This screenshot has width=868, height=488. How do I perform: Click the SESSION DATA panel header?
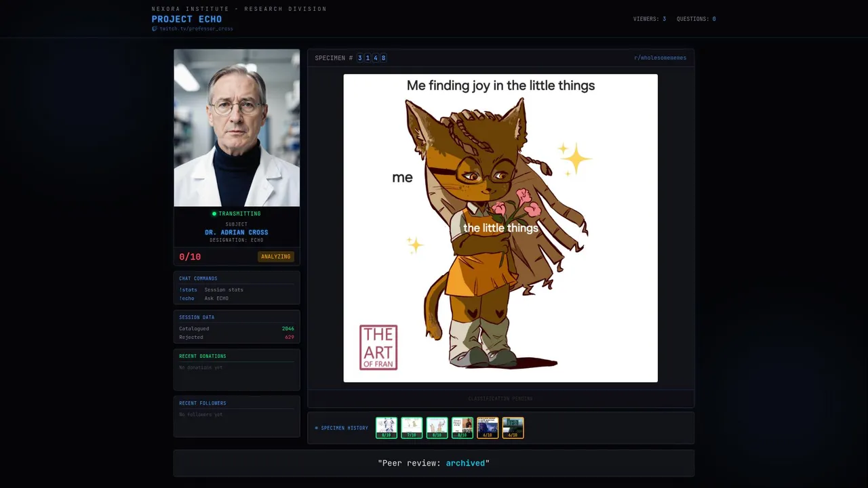(x=197, y=318)
